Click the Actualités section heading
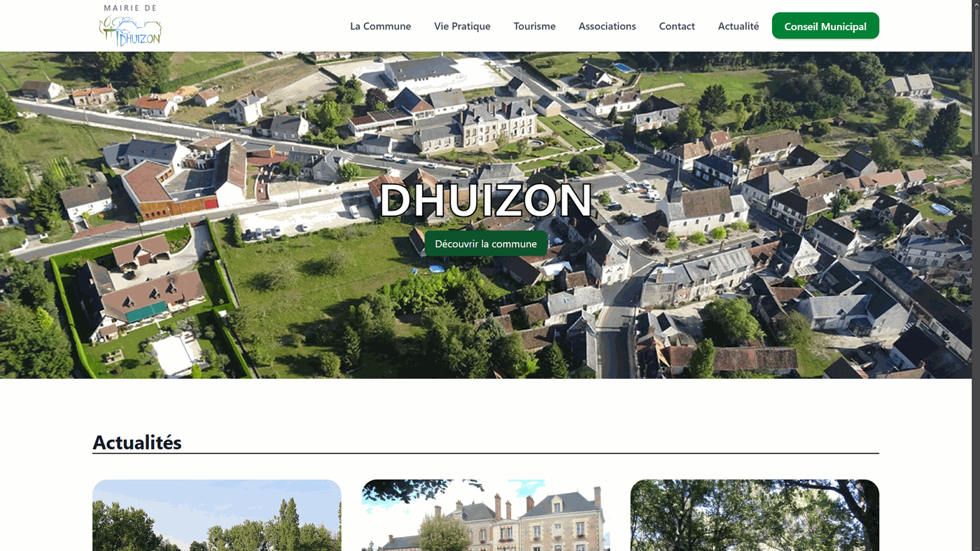The height and width of the screenshot is (551, 980). point(137,442)
